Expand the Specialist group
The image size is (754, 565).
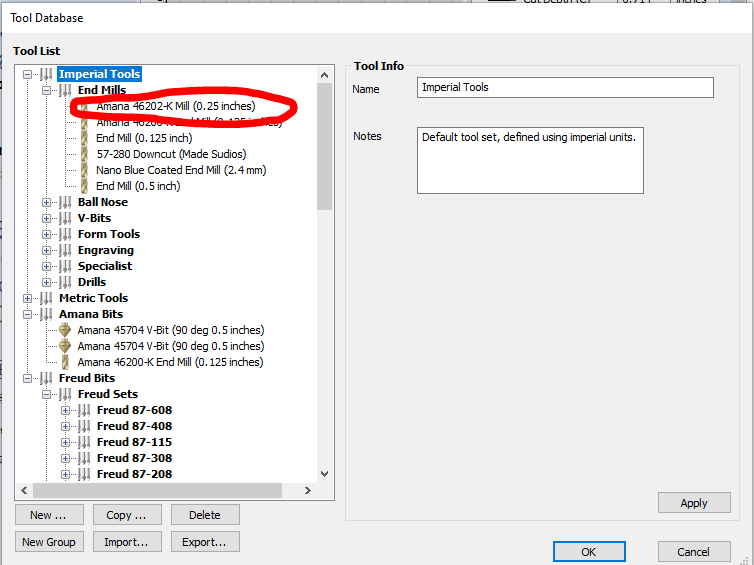46,266
